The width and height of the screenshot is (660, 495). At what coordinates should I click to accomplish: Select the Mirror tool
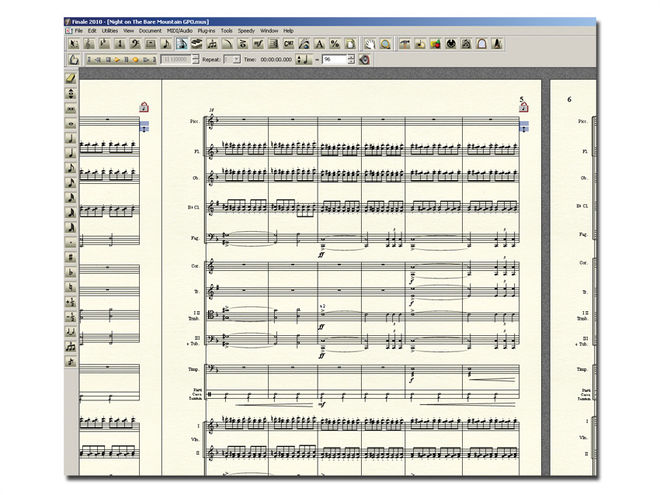click(x=482, y=44)
